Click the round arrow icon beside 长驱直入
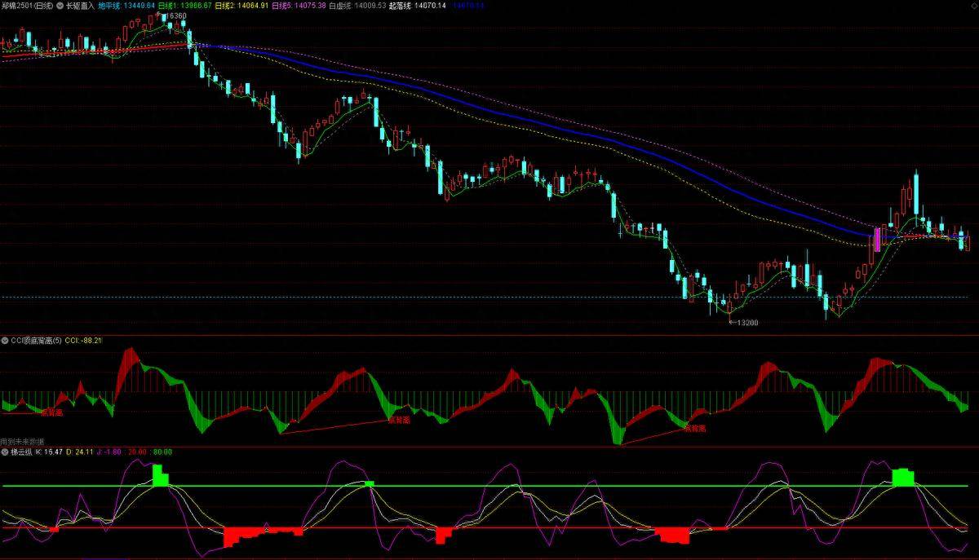This screenshot has width=979, height=560. [x=60, y=5]
